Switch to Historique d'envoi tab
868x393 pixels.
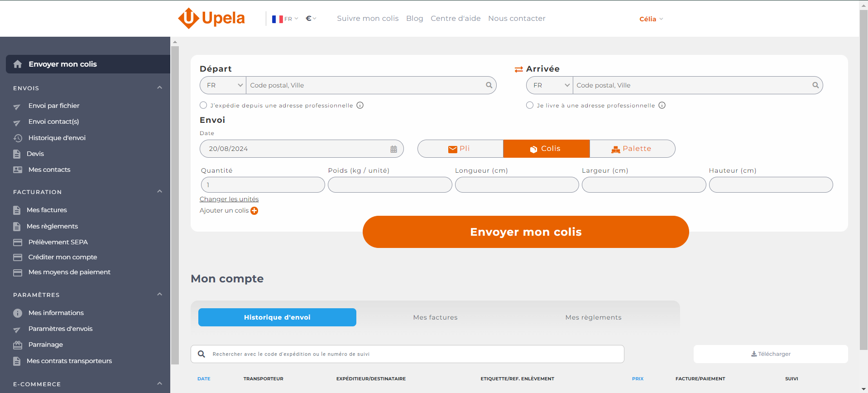277,317
